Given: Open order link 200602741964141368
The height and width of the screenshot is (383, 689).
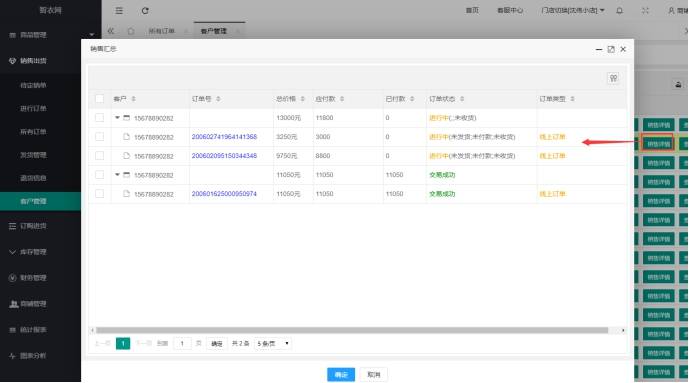Looking at the screenshot, I should point(224,137).
